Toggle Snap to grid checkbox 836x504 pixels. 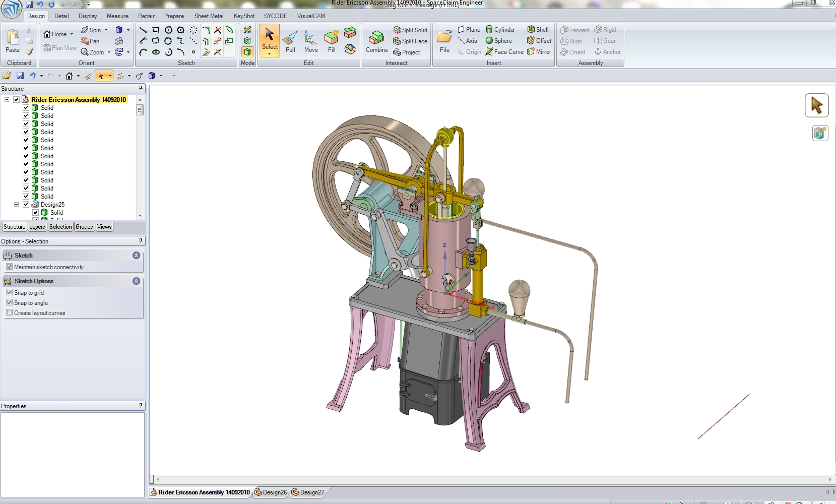(9, 292)
